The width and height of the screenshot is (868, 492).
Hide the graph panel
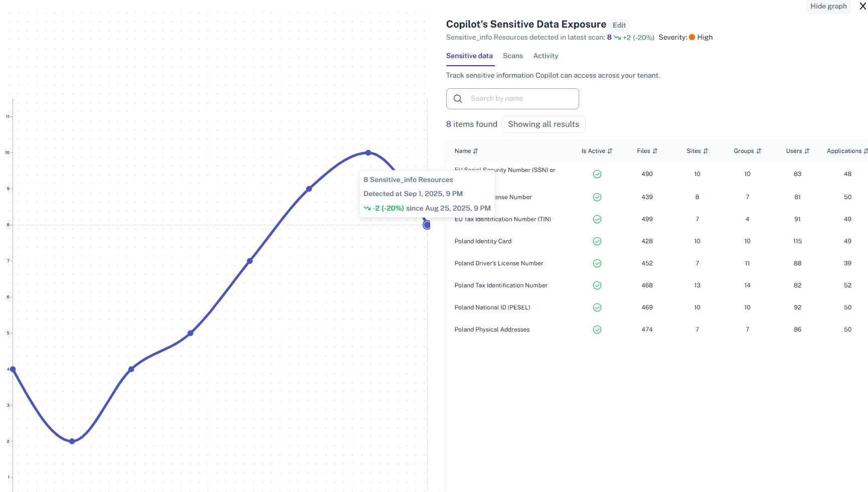(x=828, y=6)
